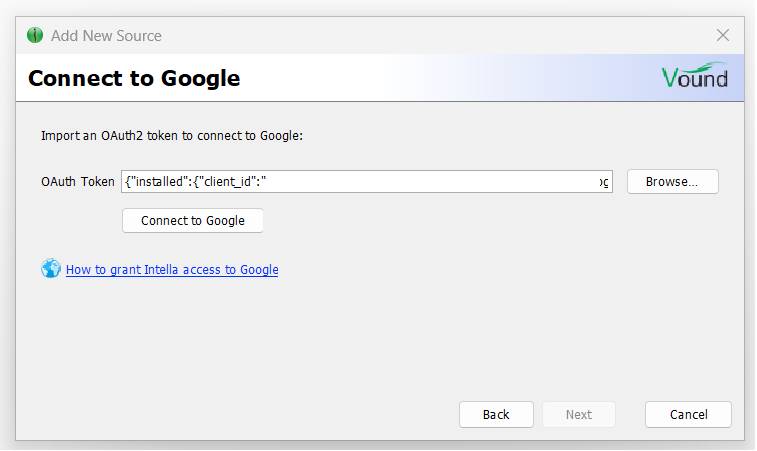757x451 pixels.
Task: Click the word Google in the help link
Action: click(x=259, y=269)
